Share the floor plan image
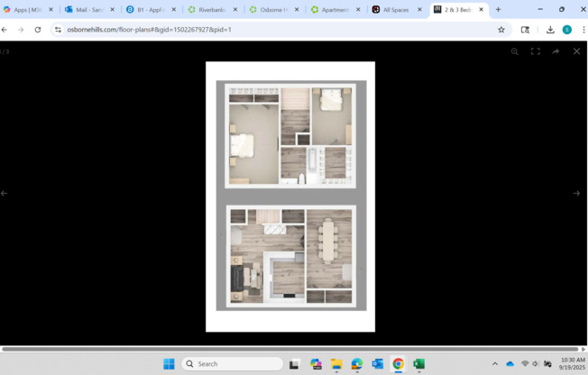588x375 pixels. point(556,51)
